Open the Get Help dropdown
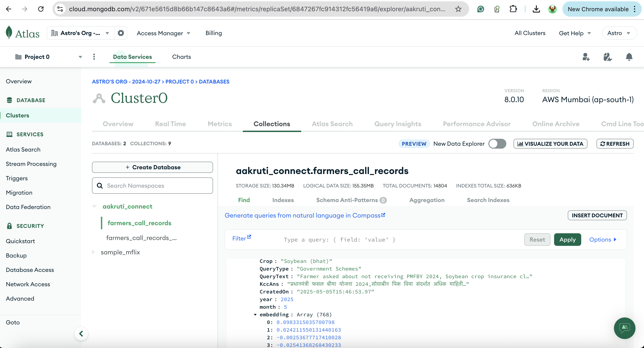 [575, 33]
